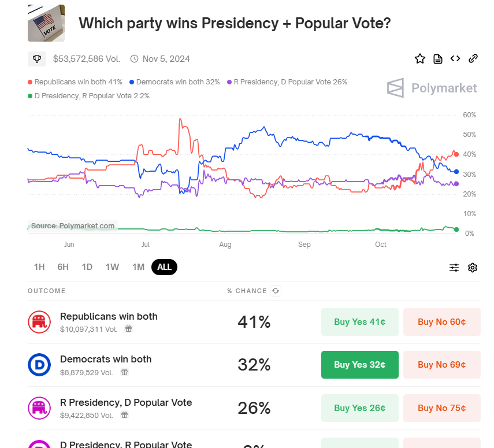
Task: Toggle Republicans win both legend entry
Action: (x=75, y=82)
